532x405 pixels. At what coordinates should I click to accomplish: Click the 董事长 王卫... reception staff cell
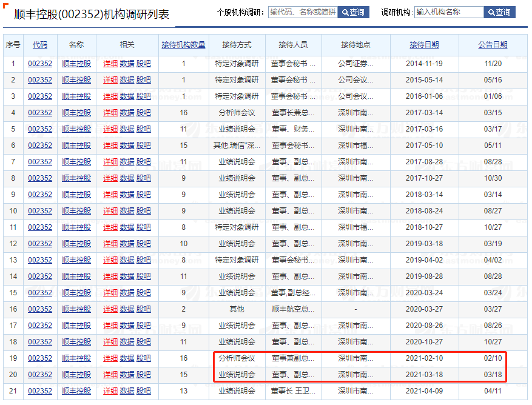[293, 391]
